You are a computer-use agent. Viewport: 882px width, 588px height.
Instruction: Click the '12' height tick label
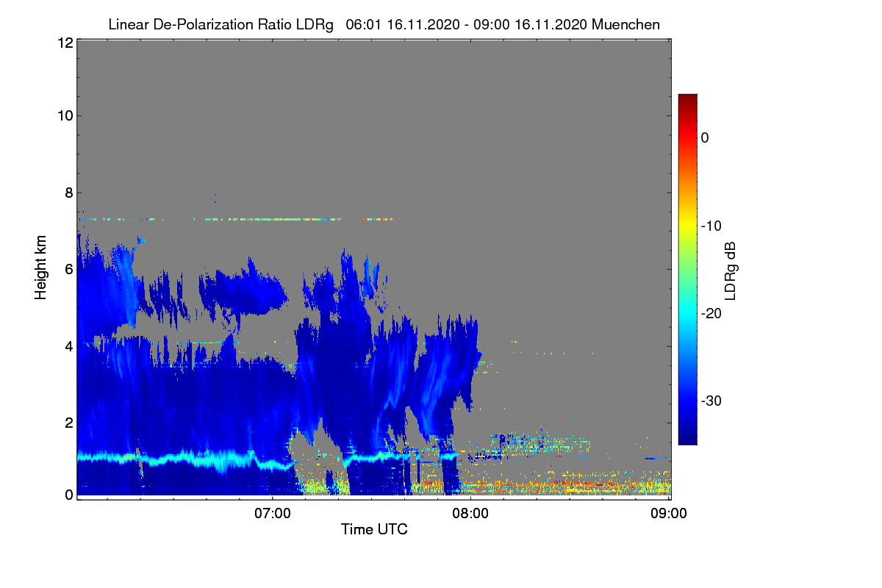pyautogui.click(x=64, y=43)
